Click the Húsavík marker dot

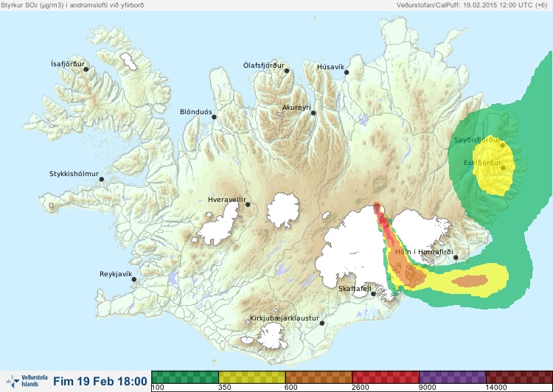point(347,72)
